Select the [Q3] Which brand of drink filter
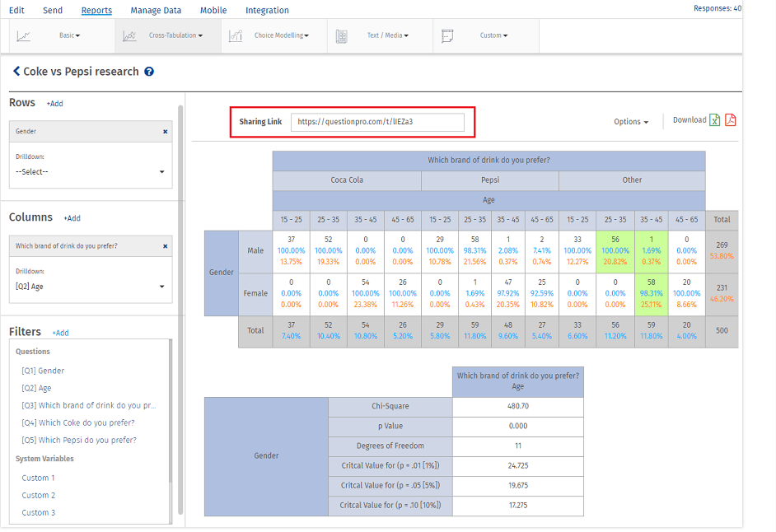Image resolution: width=776 pixels, height=532 pixels. (x=89, y=405)
